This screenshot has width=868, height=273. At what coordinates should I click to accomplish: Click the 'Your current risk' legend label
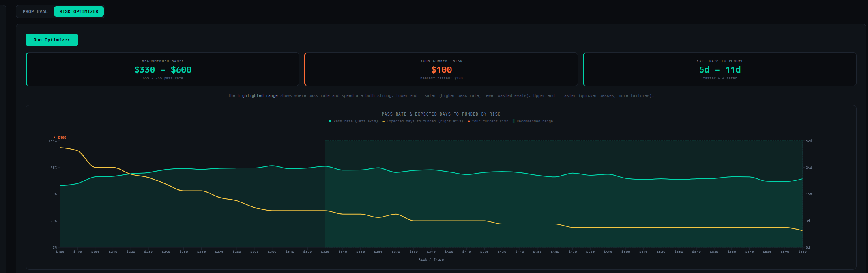tap(490, 121)
